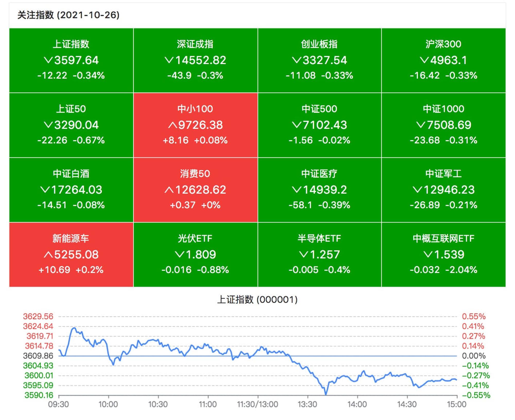Open the 半导体ETF tile

[x=319, y=255]
